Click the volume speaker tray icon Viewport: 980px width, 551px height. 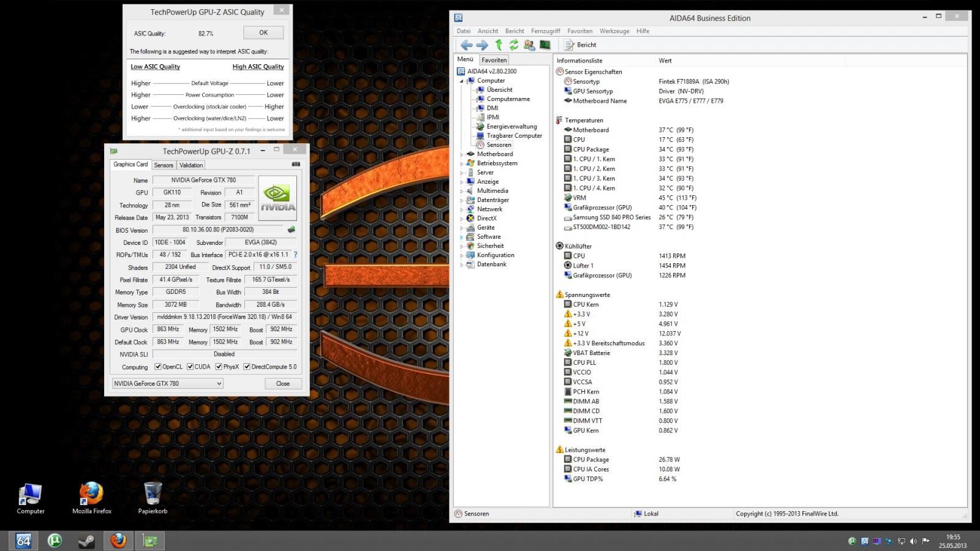point(913,541)
